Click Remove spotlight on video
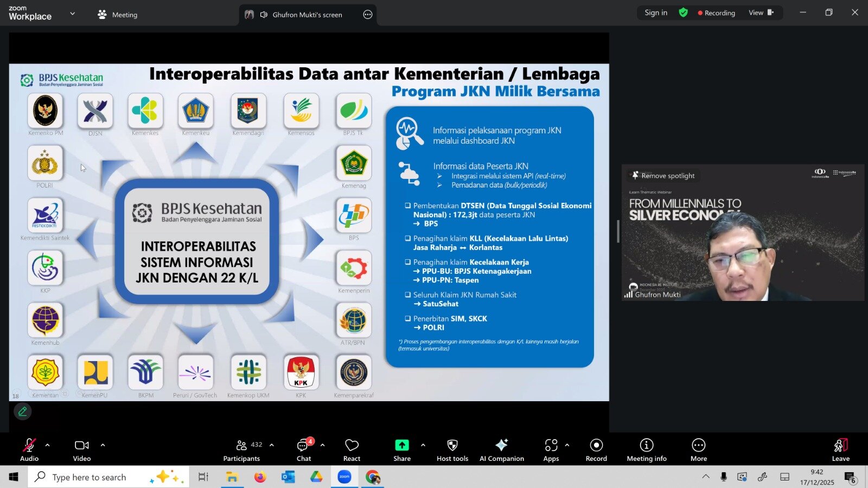Image resolution: width=868 pixels, height=488 pixels. (x=663, y=176)
